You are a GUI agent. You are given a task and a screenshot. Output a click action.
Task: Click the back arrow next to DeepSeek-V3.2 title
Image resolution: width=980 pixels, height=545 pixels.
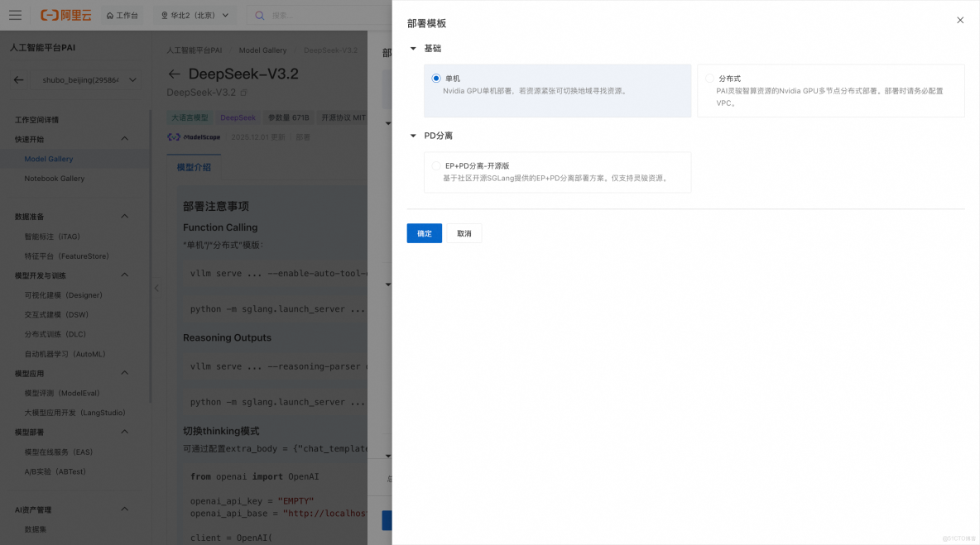[174, 73]
